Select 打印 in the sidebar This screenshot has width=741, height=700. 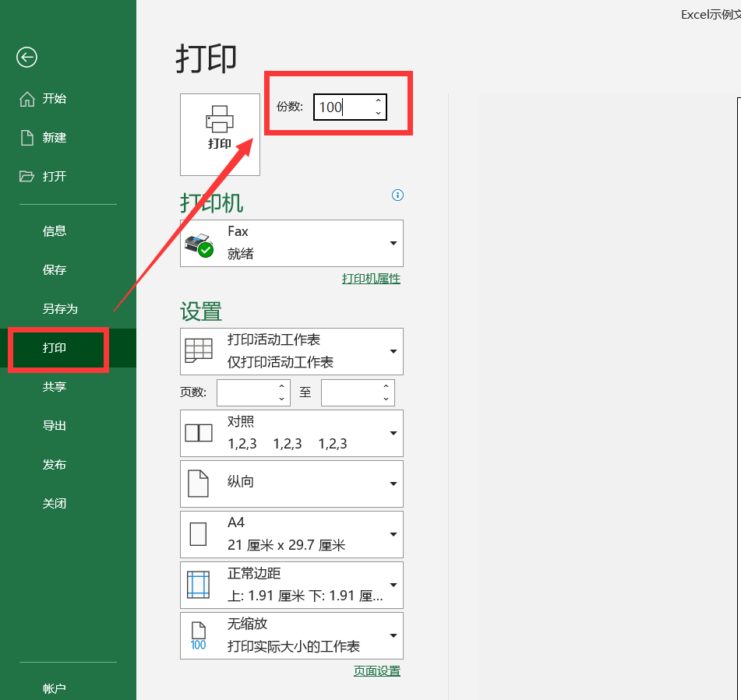point(55,347)
